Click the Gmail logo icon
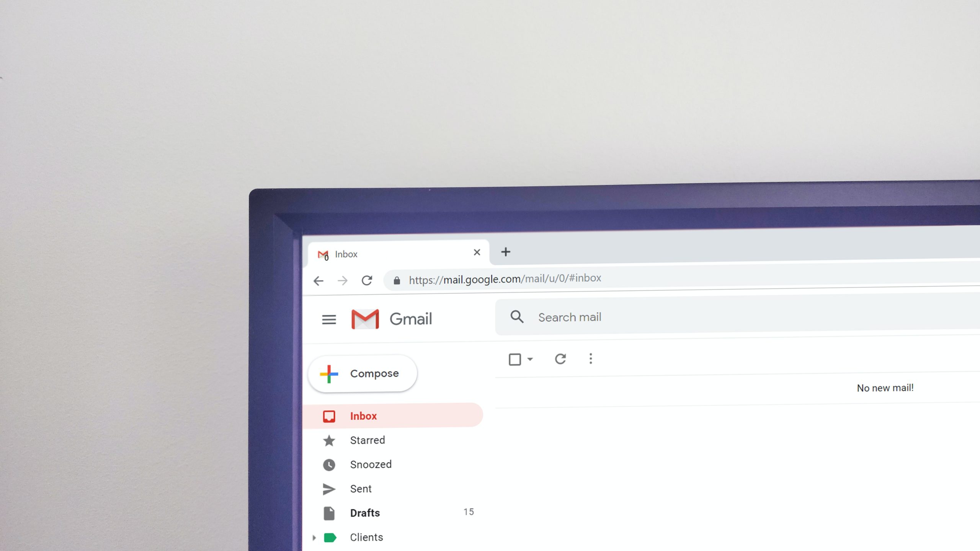The width and height of the screenshot is (980, 551). coord(364,318)
